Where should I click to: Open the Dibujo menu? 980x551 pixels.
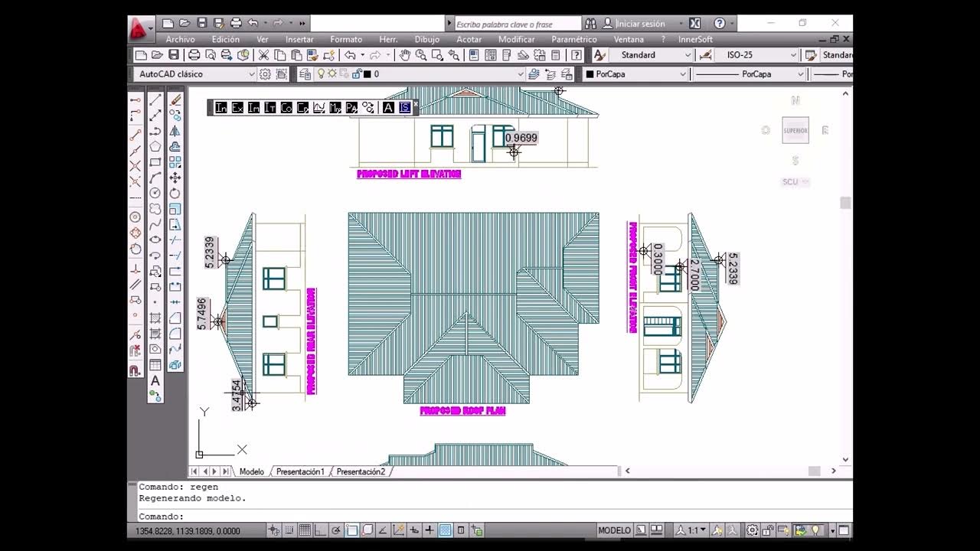[x=427, y=39]
